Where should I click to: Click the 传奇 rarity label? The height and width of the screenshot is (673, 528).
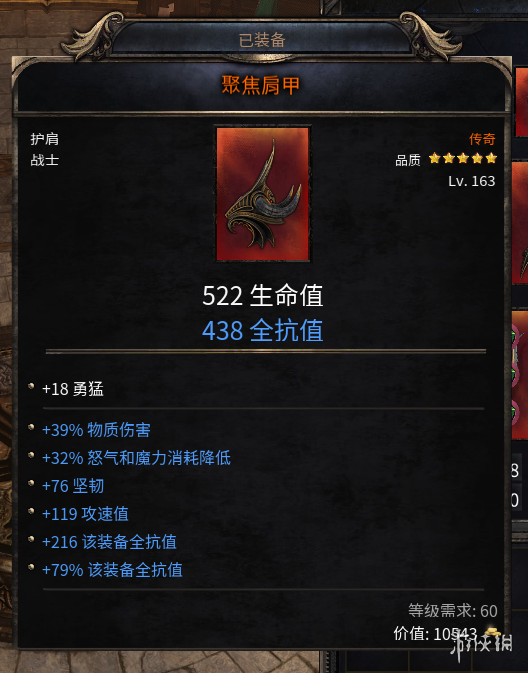point(482,139)
